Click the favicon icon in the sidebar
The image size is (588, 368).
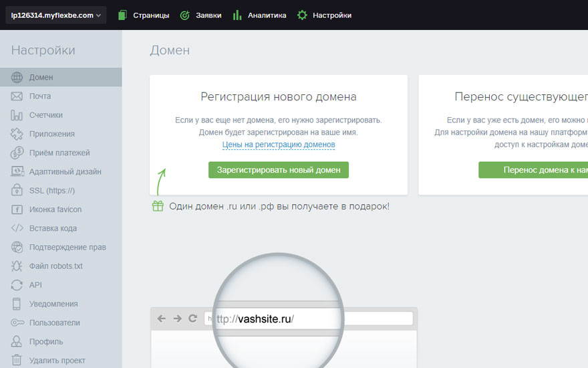tap(17, 209)
